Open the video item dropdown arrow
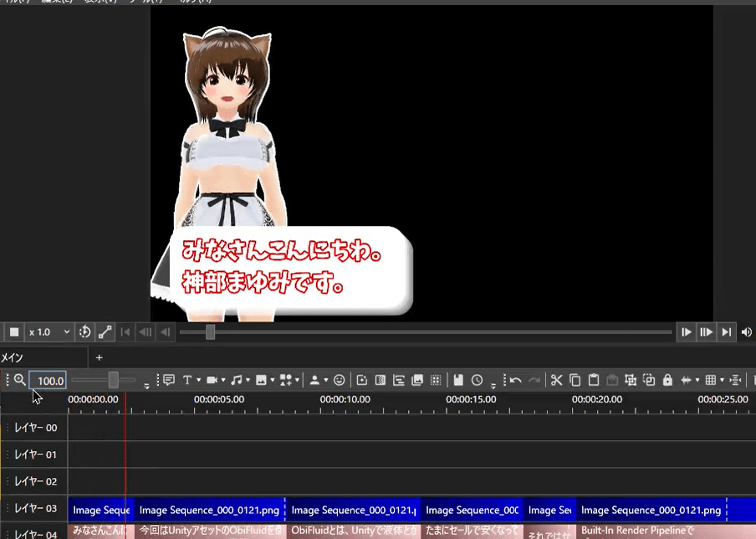 pyautogui.click(x=223, y=380)
